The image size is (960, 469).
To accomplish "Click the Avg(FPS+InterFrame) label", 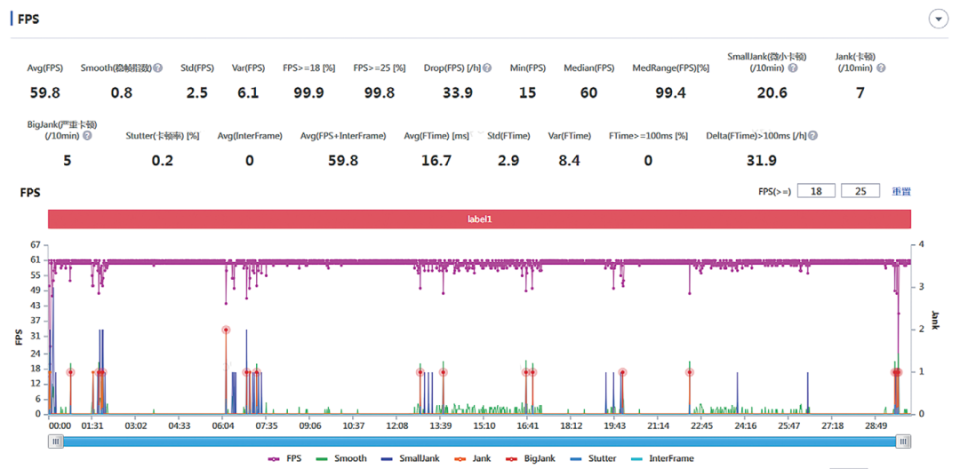I will point(343,136).
